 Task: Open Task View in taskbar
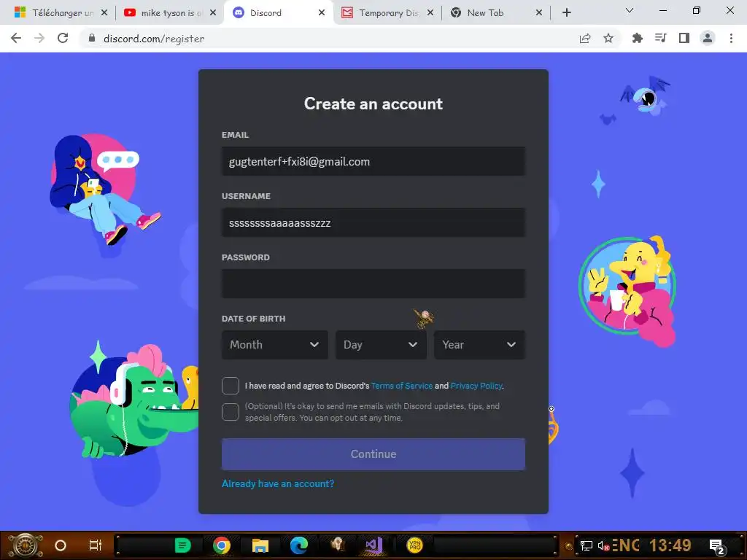coord(96,545)
